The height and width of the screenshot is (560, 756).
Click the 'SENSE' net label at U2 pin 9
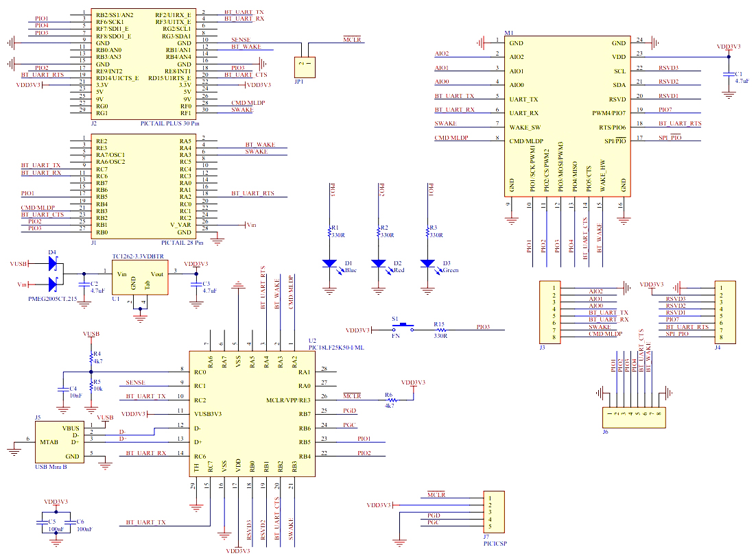[135, 382]
